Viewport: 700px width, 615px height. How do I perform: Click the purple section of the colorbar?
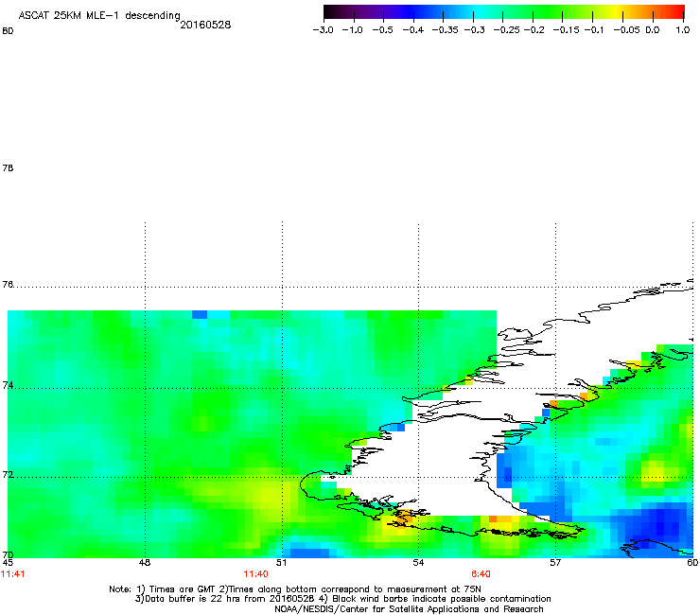[x=371, y=12]
